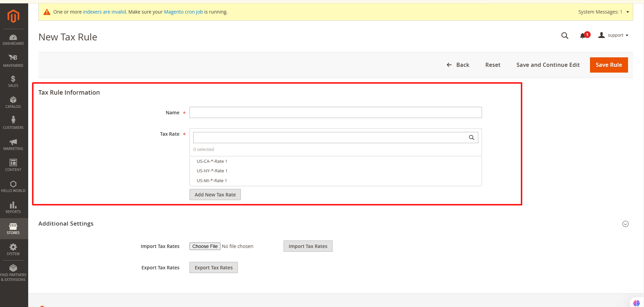Screen dimensions: 644x307
Task: Open the Reports menu
Action: click(x=13, y=208)
